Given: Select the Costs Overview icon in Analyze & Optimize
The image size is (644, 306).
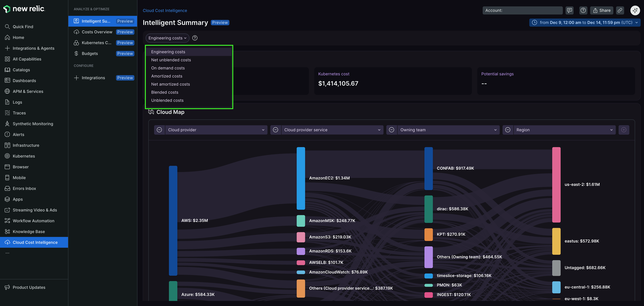Looking at the screenshot, I should coord(76,32).
